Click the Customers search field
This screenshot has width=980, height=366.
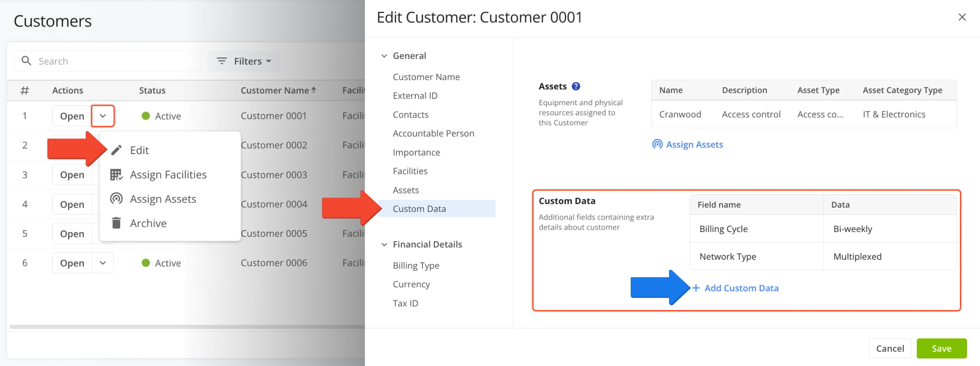109,61
